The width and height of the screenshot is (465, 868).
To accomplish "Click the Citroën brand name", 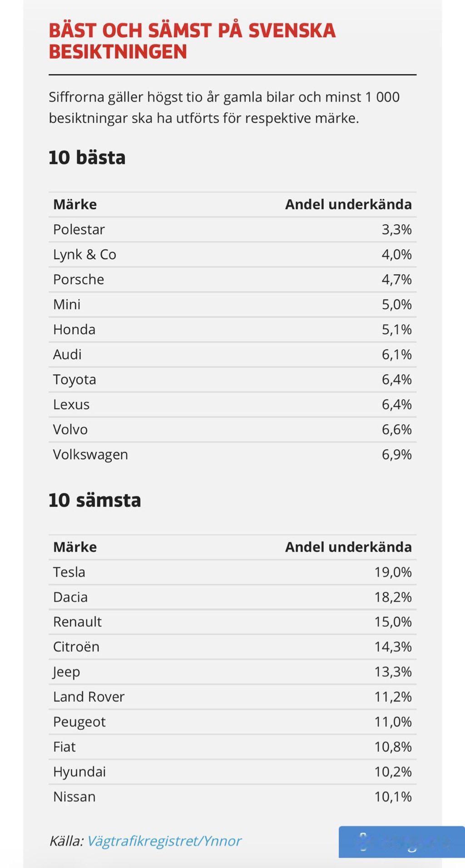I will [x=76, y=647].
